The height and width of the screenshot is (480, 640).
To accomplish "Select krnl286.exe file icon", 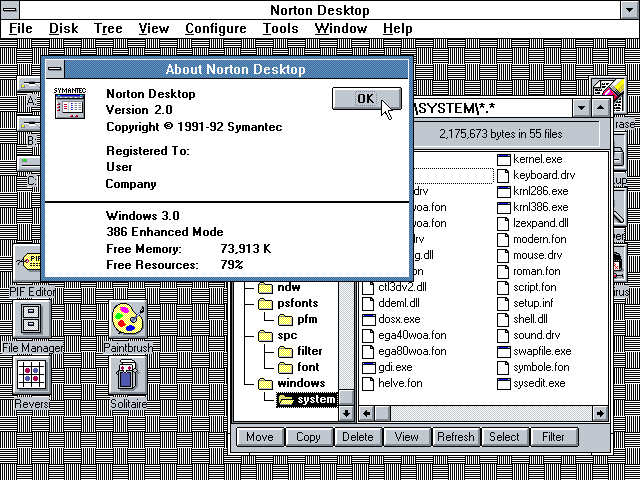I will click(x=504, y=191).
